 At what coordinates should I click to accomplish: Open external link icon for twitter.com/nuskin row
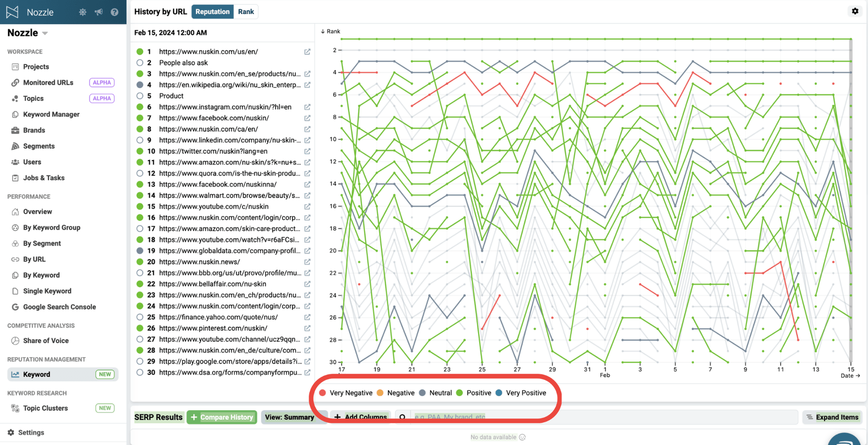click(x=307, y=151)
